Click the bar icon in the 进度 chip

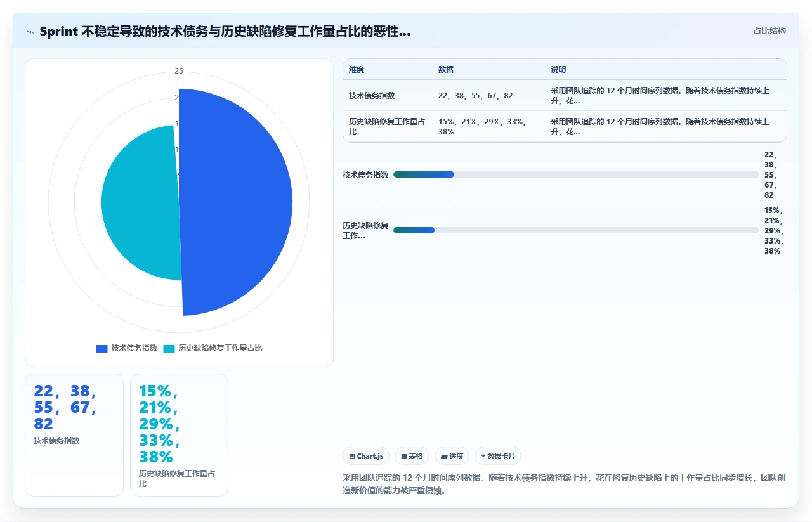(444, 456)
